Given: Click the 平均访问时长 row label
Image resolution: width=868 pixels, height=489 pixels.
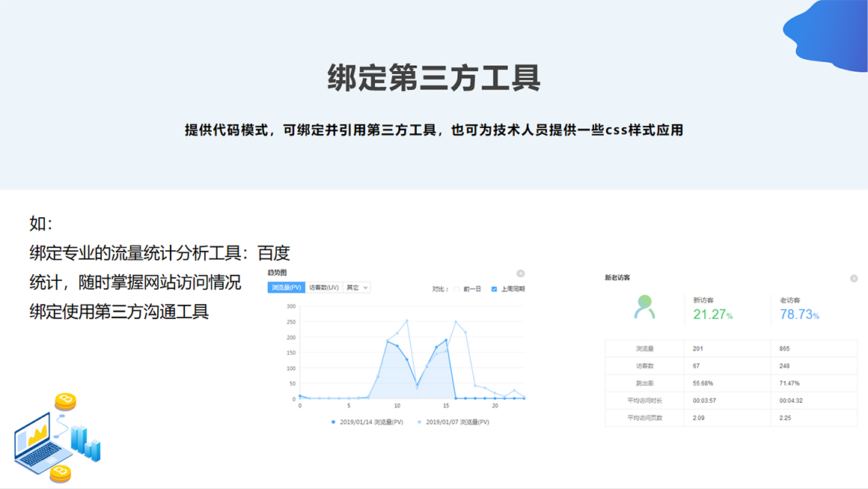Looking at the screenshot, I should click(644, 401).
